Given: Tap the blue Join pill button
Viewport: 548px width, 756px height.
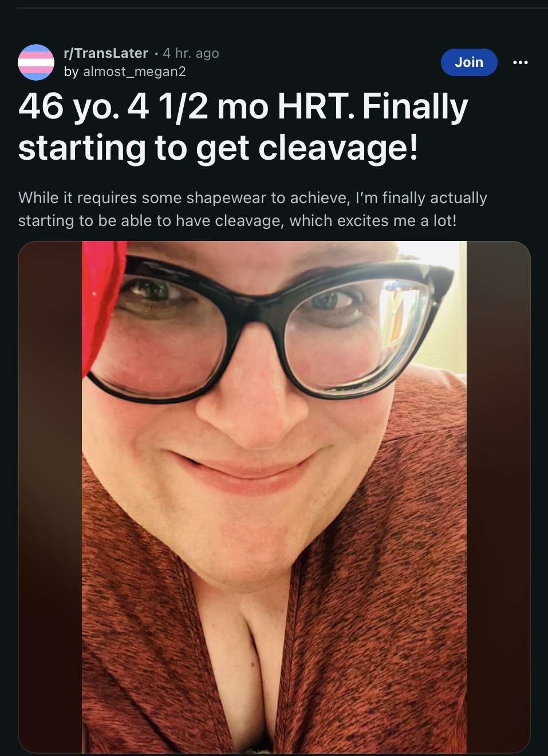Looking at the screenshot, I should point(469,62).
